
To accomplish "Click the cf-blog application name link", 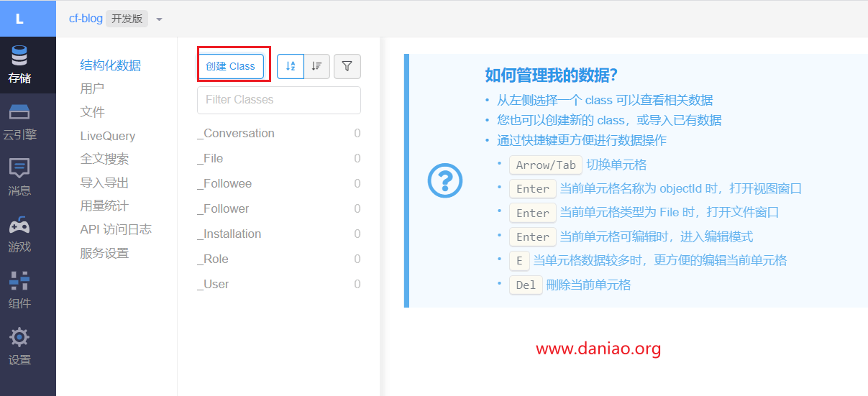I will [86, 19].
